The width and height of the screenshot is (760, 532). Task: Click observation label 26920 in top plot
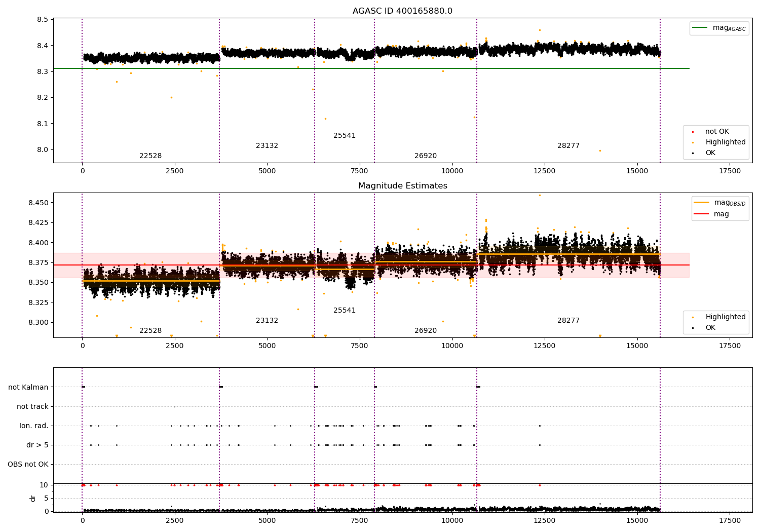(426, 156)
